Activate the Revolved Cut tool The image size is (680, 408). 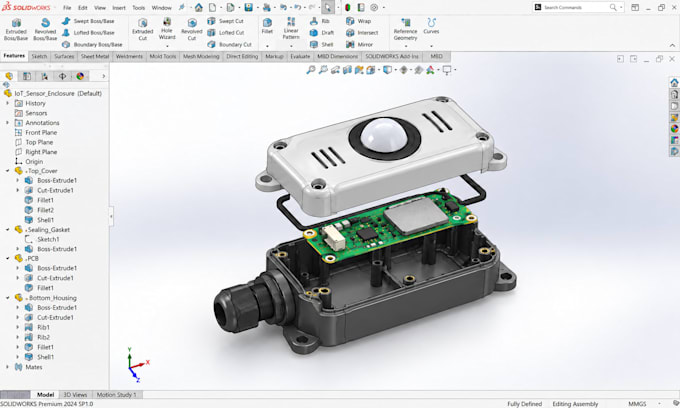coord(192,29)
